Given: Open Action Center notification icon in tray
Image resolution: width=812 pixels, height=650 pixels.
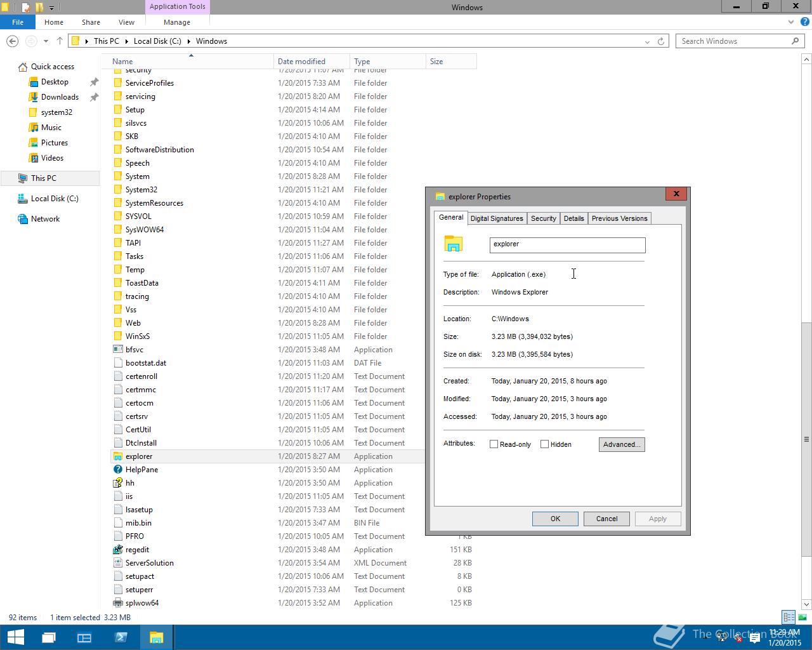Looking at the screenshot, I should [x=755, y=639].
